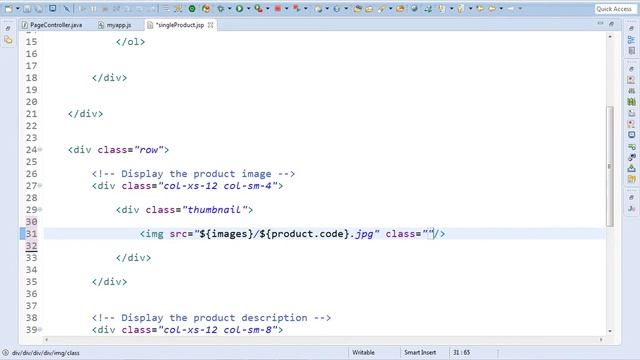Click the vertical scrollbar thumb in editor
This screenshot has height=360, width=640.
point(610,166)
